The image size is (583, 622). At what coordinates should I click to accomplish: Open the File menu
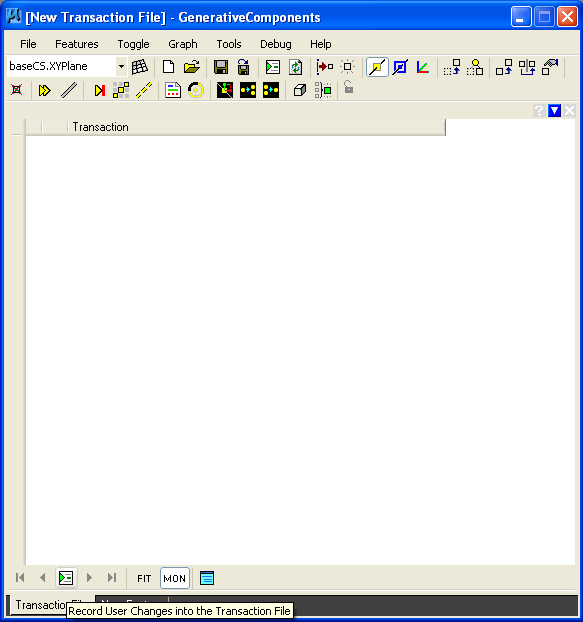click(x=28, y=44)
